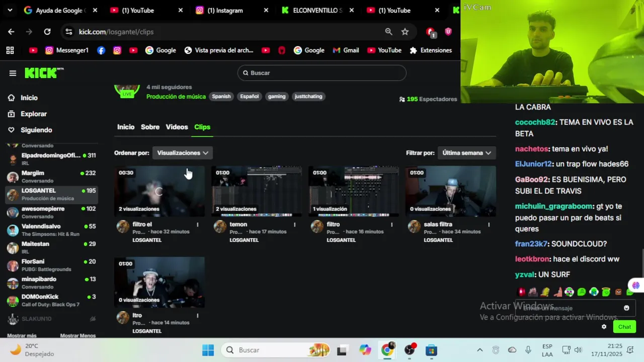
Task: Reload the kick.com page
Action: (x=47, y=32)
